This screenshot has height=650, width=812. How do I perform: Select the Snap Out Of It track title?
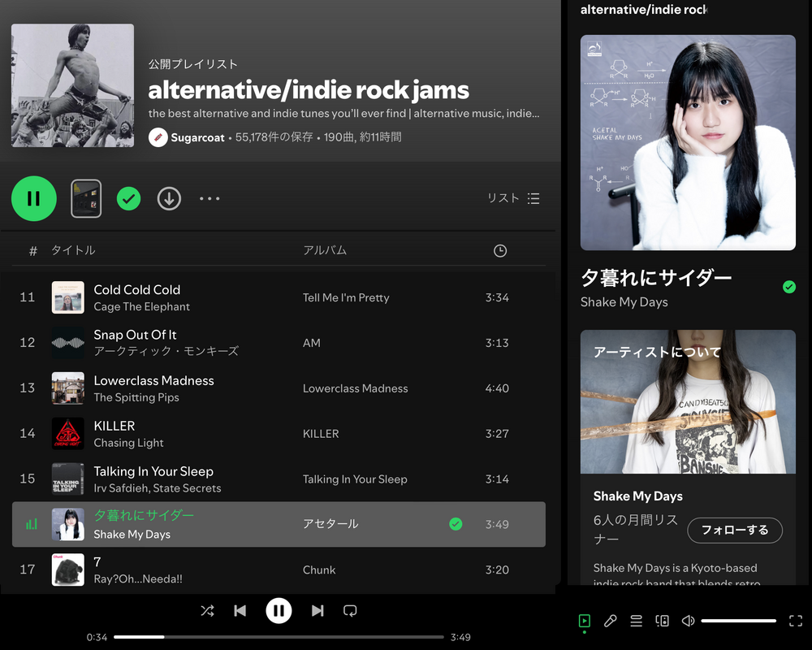(x=135, y=335)
